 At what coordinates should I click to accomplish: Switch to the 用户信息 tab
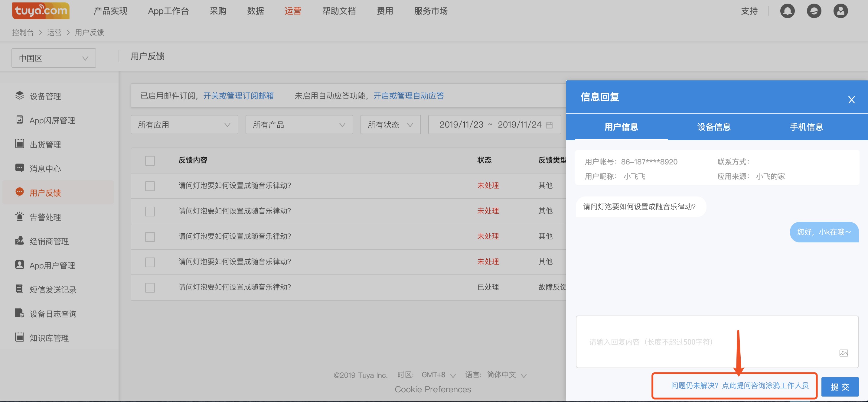point(621,127)
